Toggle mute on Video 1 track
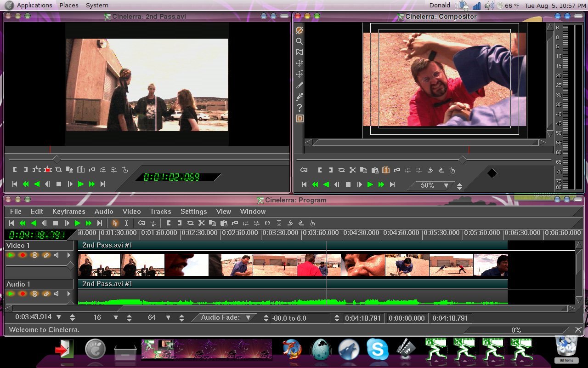 pyautogui.click(x=57, y=255)
